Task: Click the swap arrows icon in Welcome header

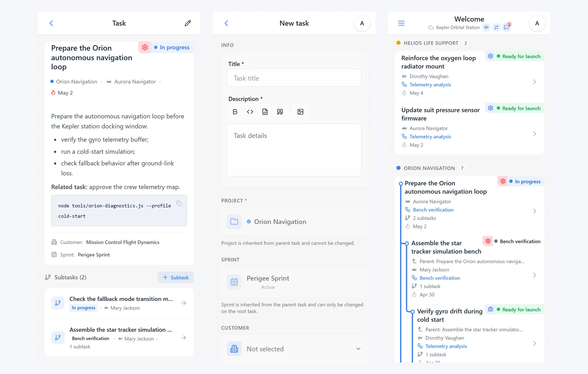Action: pyautogui.click(x=496, y=27)
